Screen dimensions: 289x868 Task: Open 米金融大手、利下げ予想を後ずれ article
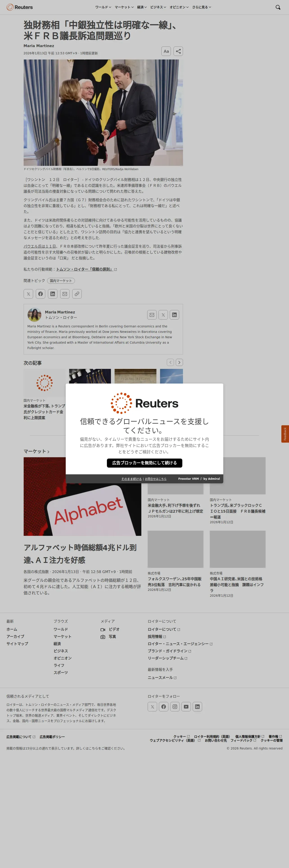[x=175, y=508]
